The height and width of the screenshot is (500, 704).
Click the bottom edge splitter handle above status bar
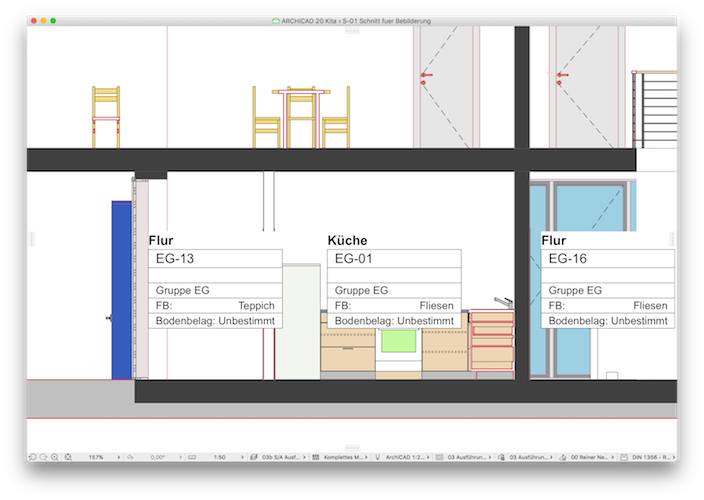click(352, 447)
